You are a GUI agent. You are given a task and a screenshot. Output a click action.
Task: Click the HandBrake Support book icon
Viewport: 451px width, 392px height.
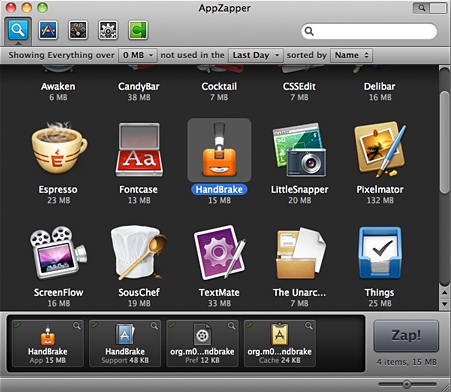click(125, 335)
